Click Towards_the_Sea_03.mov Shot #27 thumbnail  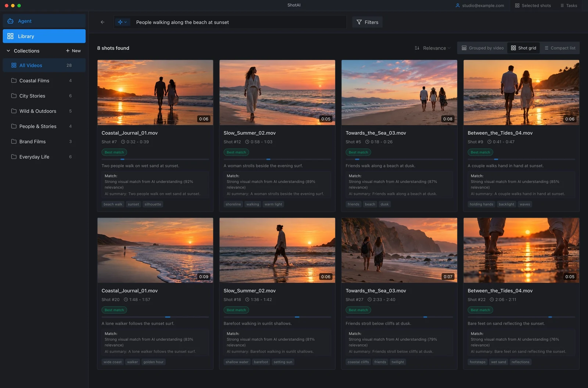(399, 250)
